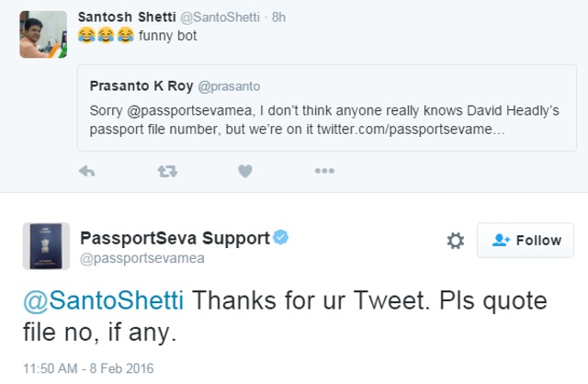The width and height of the screenshot is (588, 384).
Task: Open the PassportSeva Support account name
Action: (175, 238)
